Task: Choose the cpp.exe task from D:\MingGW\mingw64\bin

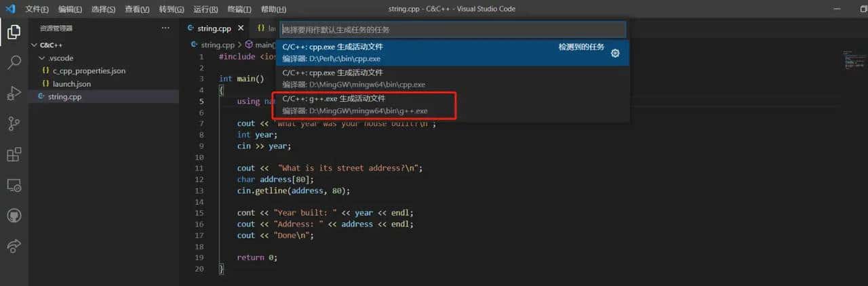Action: 453,79
